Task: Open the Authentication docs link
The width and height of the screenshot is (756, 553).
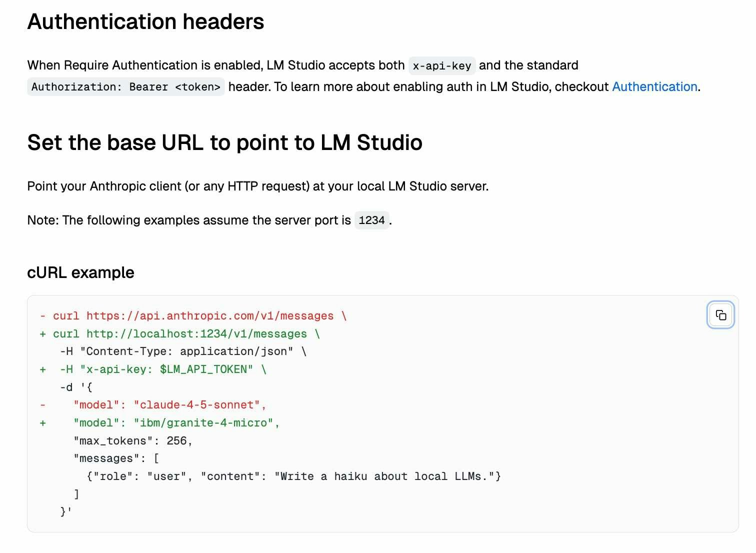Action: click(x=654, y=86)
